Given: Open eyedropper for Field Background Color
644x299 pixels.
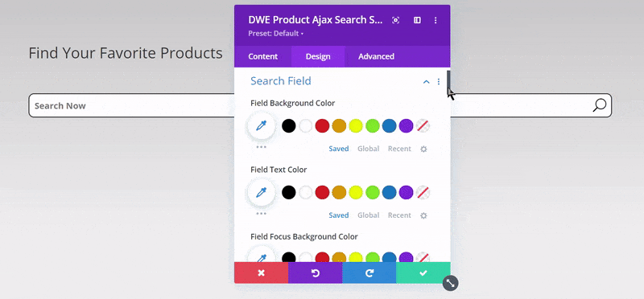Looking at the screenshot, I should (x=261, y=125).
